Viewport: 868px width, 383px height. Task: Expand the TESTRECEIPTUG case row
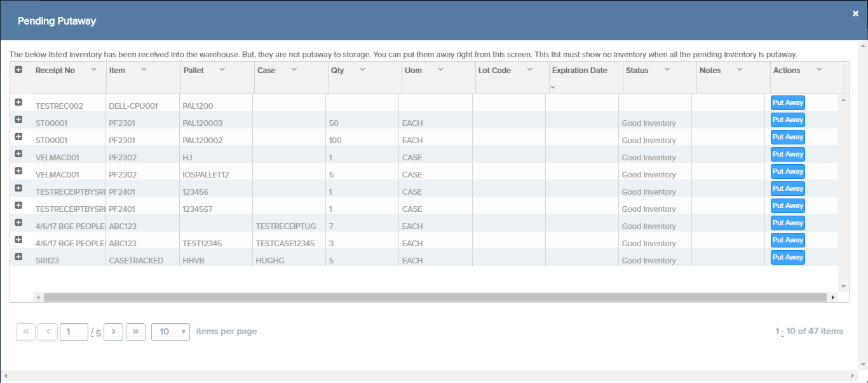[18, 222]
